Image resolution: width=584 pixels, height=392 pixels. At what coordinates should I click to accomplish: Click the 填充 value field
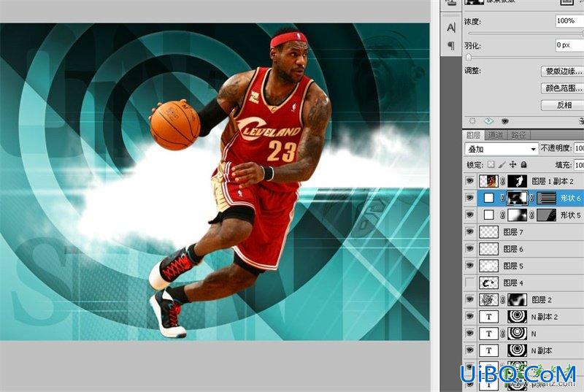[579, 164]
